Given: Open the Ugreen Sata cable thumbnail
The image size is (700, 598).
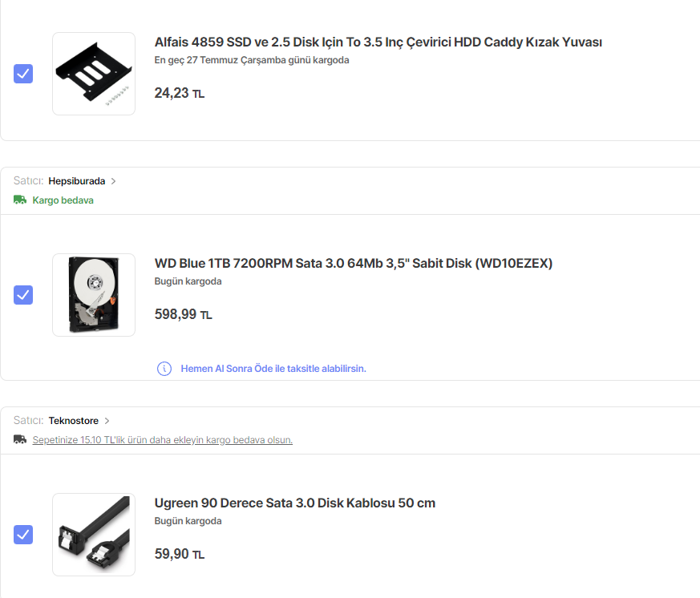Looking at the screenshot, I should tap(94, 534).
